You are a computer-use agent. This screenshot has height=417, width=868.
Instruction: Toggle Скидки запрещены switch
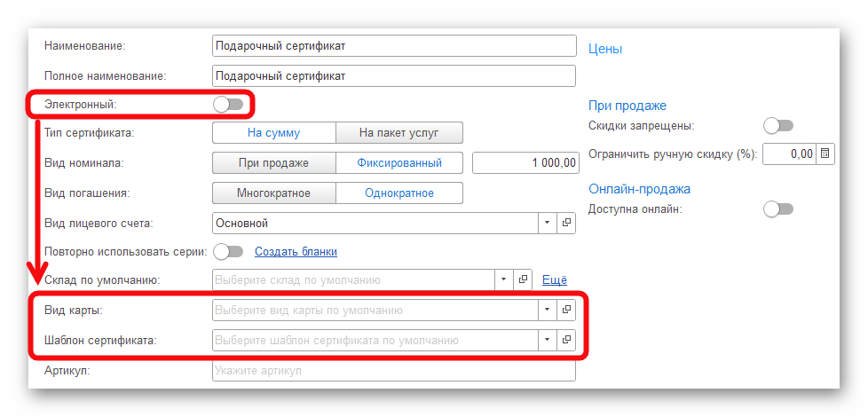click(x=778, y=126)
